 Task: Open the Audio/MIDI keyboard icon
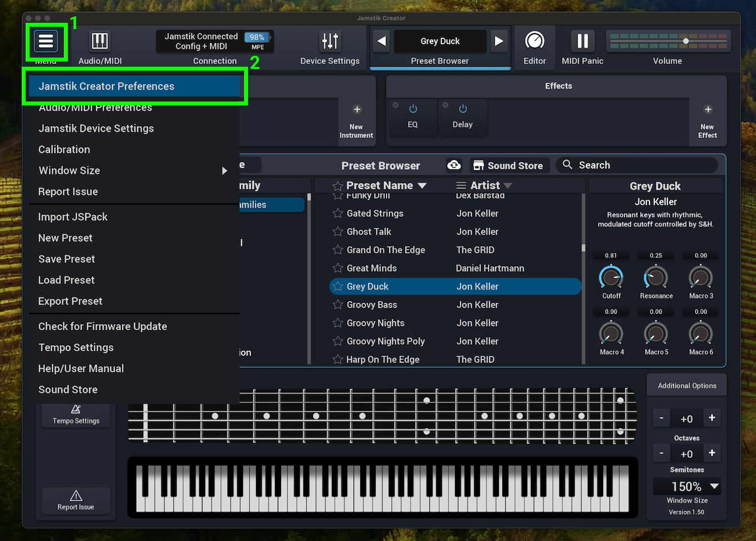100,41
